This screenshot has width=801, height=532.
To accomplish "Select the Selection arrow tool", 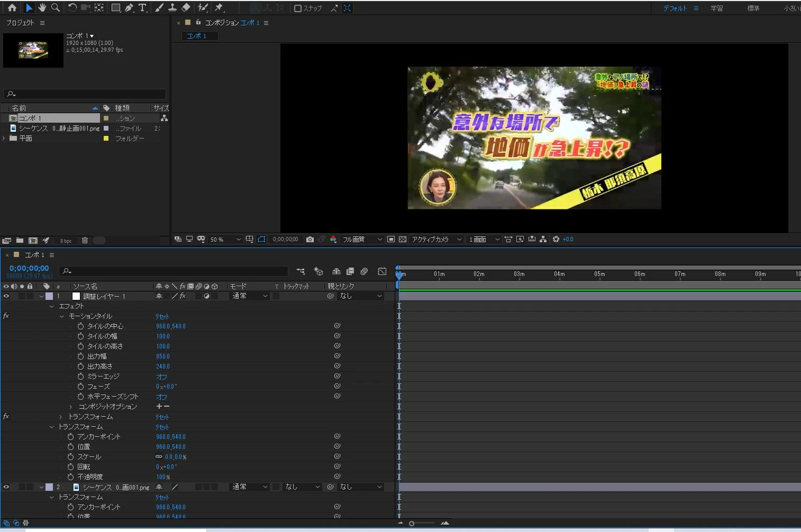I will [29, 8].
